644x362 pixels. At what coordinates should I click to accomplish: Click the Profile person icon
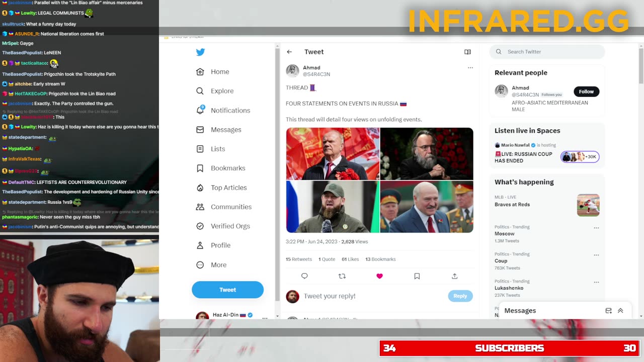200,245
